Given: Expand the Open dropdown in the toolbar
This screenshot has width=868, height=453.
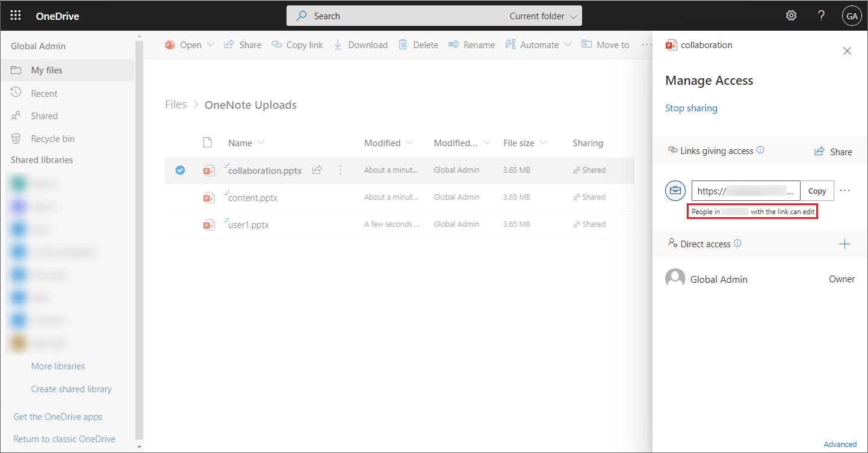Looking at the screenshot, I should point(211,45).
